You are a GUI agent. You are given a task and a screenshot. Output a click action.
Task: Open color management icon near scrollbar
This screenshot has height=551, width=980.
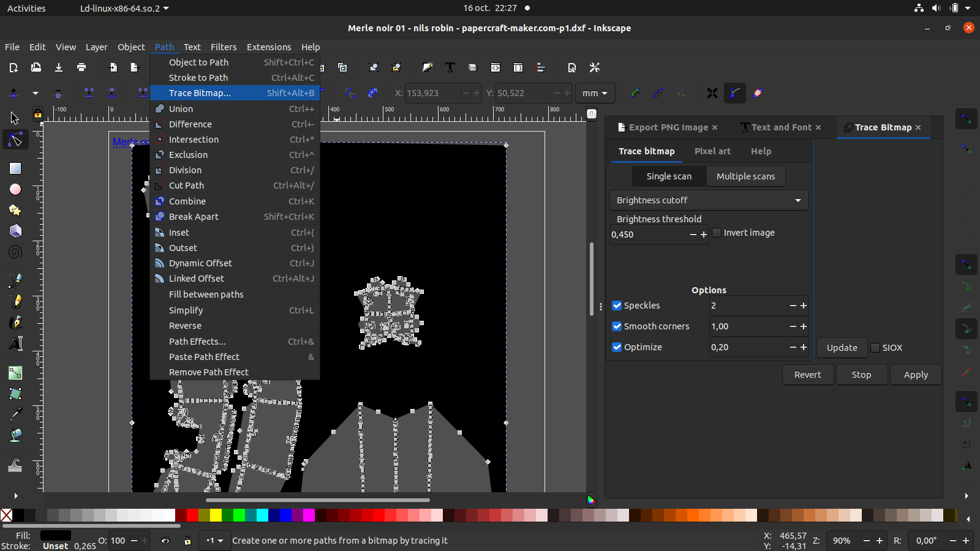pos(591,500)
